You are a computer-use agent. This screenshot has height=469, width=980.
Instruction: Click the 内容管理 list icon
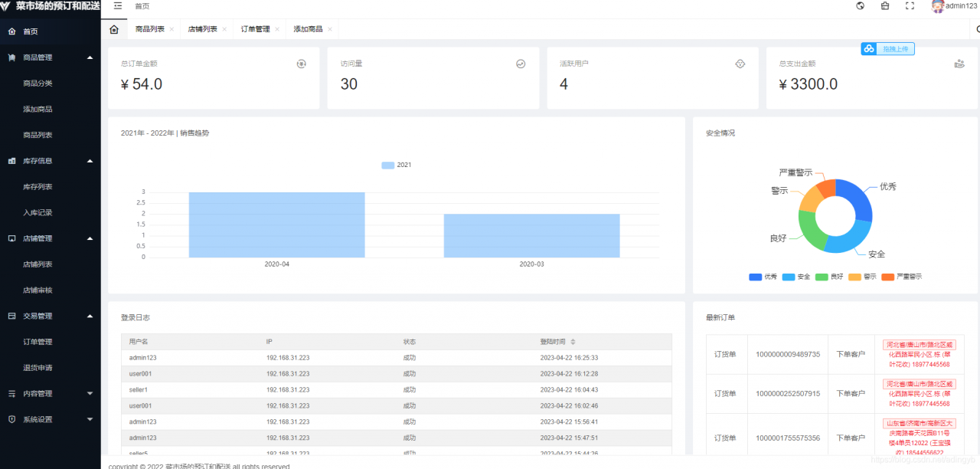[11, 393]
